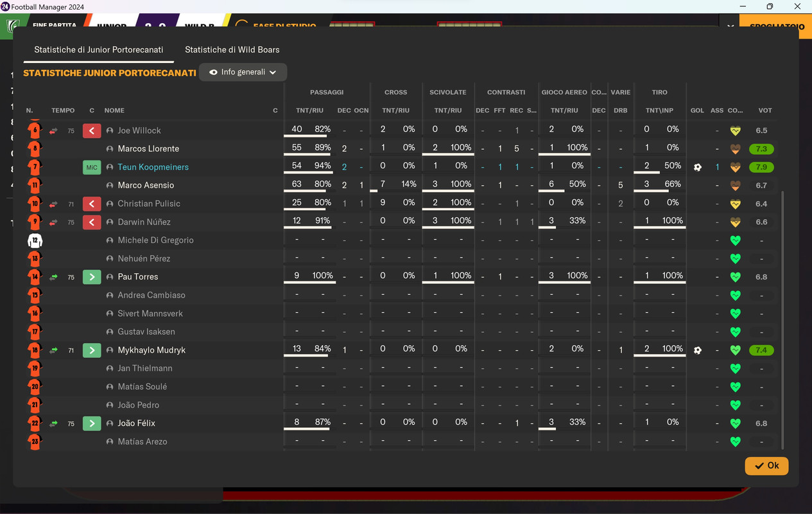Open Andrea Cambiaso player name

[151, 295]
